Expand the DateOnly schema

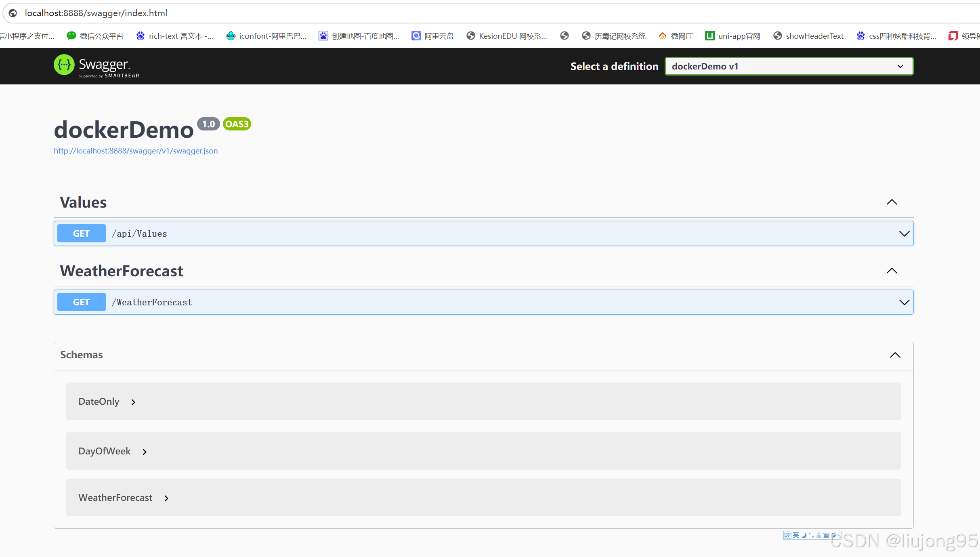pyautogui.click(x=133, y=402)
